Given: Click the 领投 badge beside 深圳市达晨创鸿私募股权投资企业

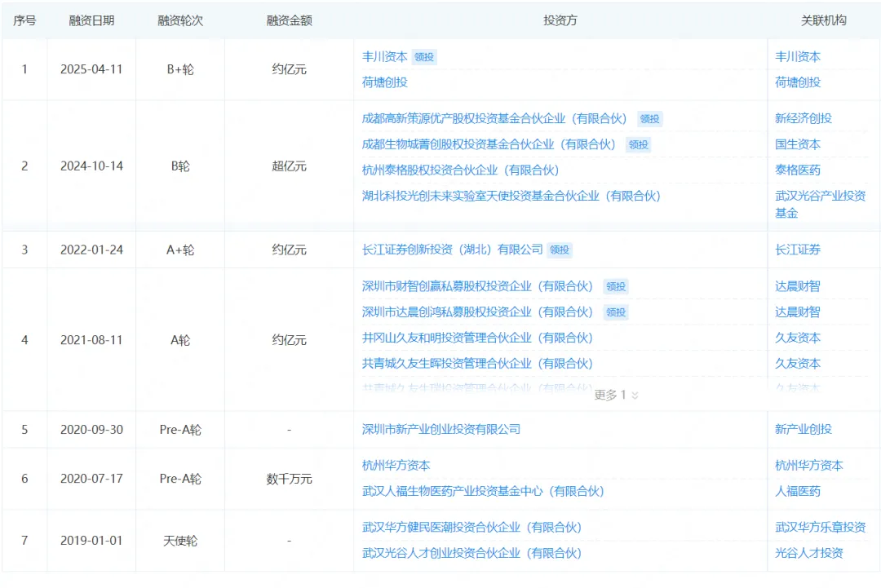Looking at the screenshot, I should coord(616,312).
